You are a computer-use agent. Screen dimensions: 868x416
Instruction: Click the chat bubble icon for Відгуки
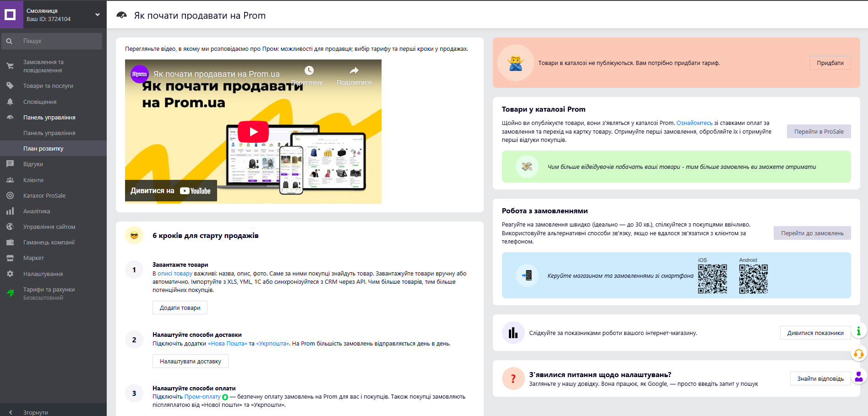pos(10,164)
